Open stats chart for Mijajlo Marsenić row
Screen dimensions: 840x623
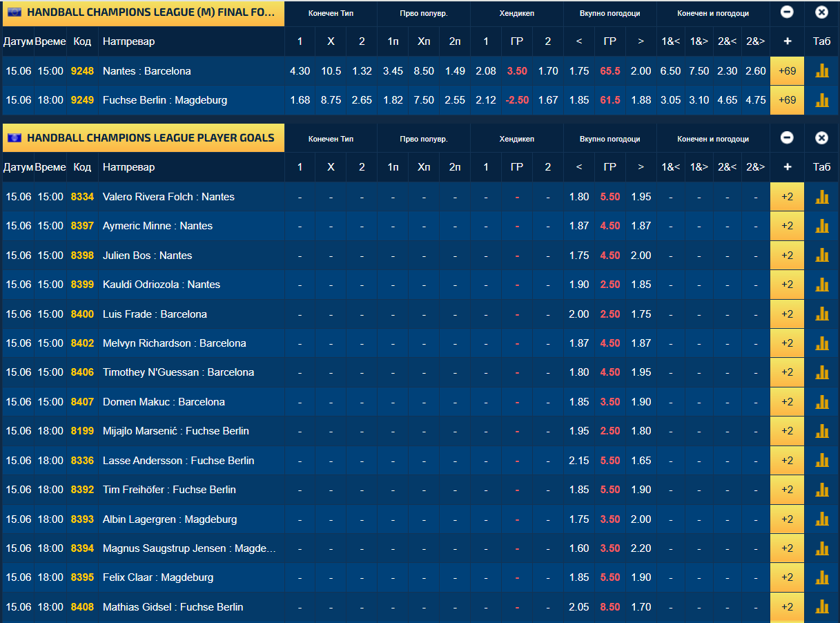click(821, 431)
